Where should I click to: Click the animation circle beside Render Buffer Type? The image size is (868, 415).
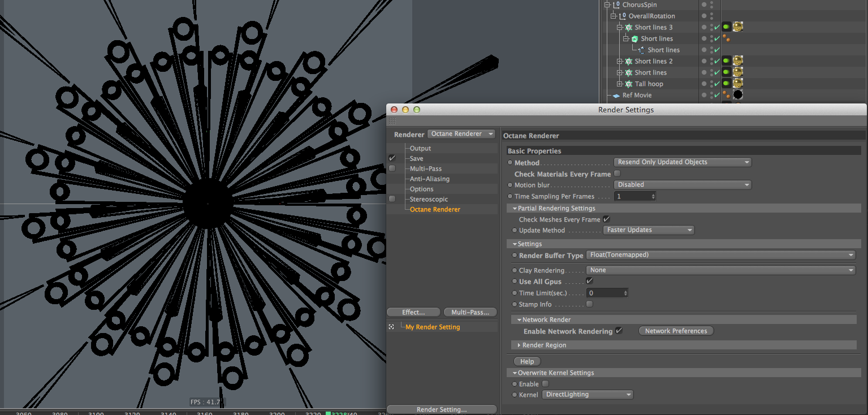coord(515,256)
